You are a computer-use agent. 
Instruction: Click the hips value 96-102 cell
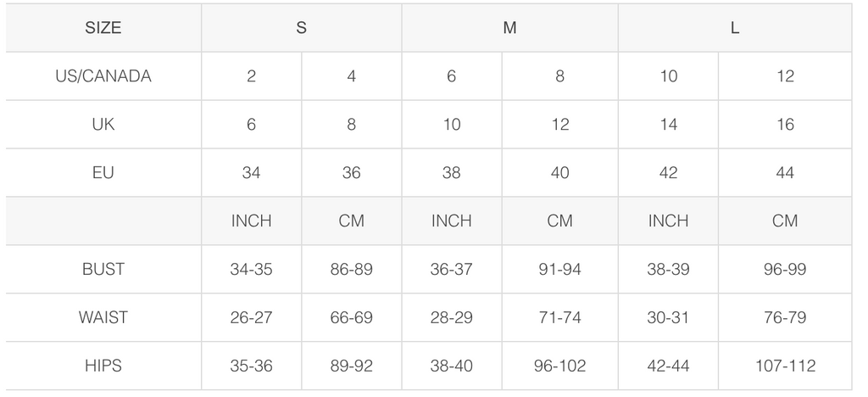[559, 366]
